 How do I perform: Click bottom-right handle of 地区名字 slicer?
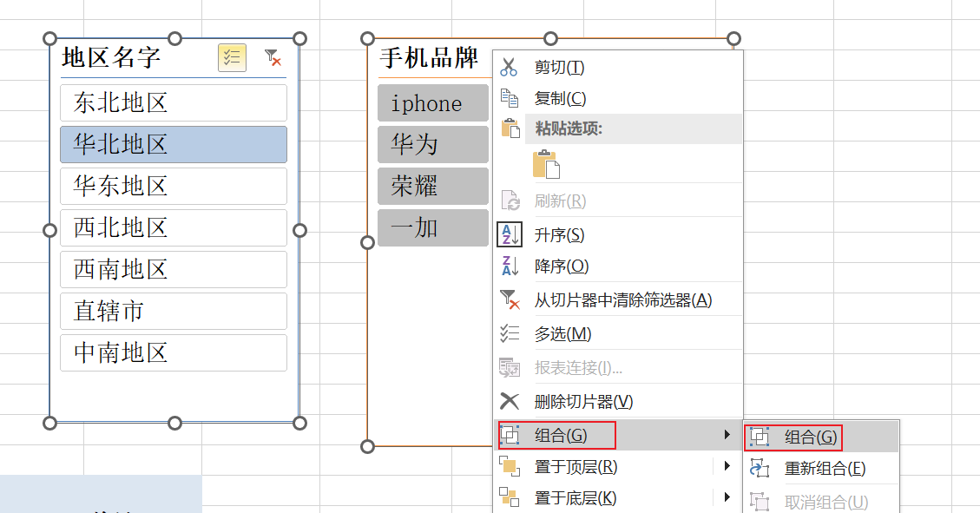click(x=300, y=423)
